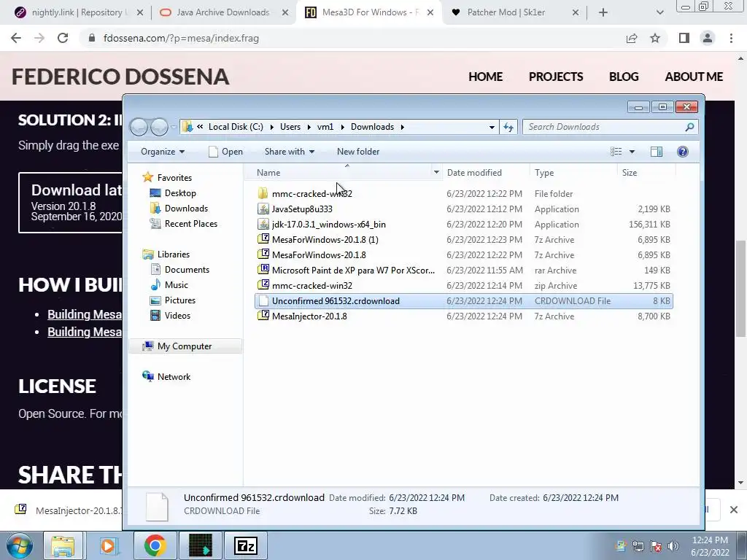Image resolution: width=747 pixels, height=560 pixels.
Task: Open Share with dropdown menu
Action: coord(289,152)
